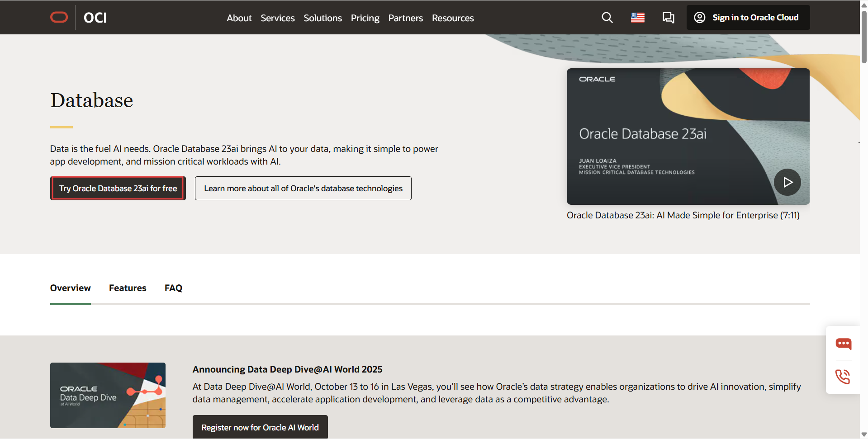This screenshot has width=868, height=439.
Task: Click the Announcing Data Deep Dive@AI World 2025 heading
Action: 287,369
